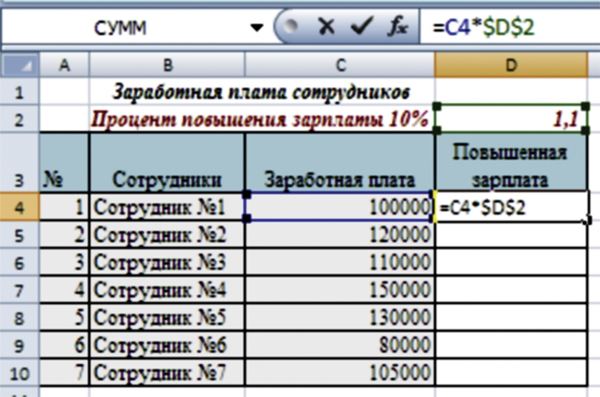Select column B header
Image resolution: width=600 pixels, height=397 pixels.
point(167,65)
